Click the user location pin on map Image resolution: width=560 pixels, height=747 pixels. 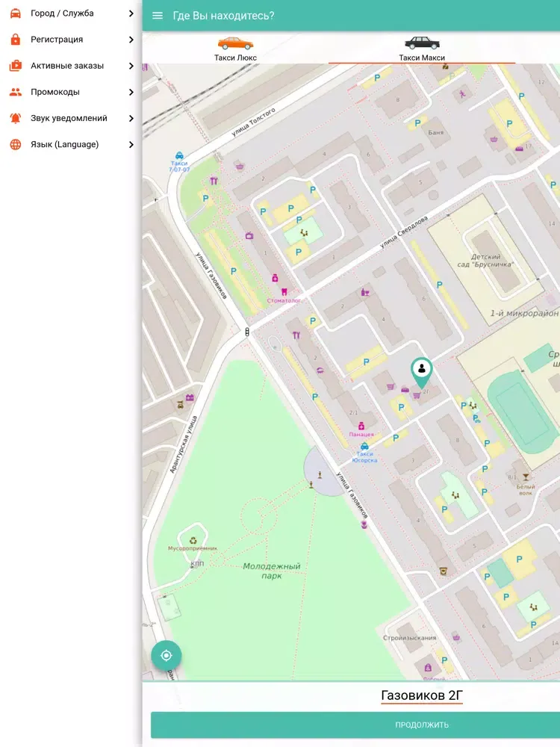coord(421,373)
